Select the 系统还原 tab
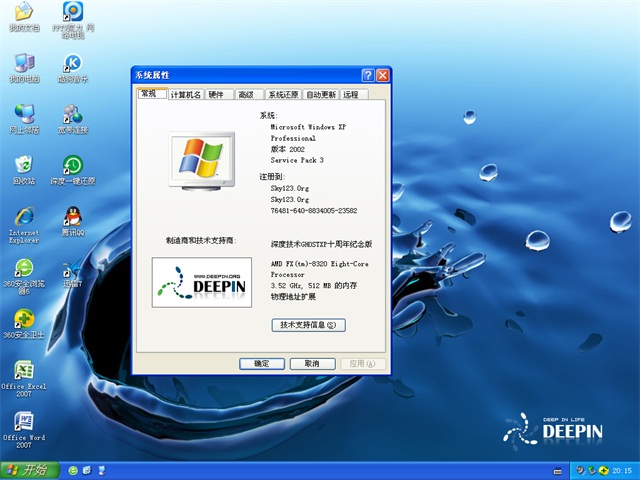640x480 pixels. pos(283,95)
